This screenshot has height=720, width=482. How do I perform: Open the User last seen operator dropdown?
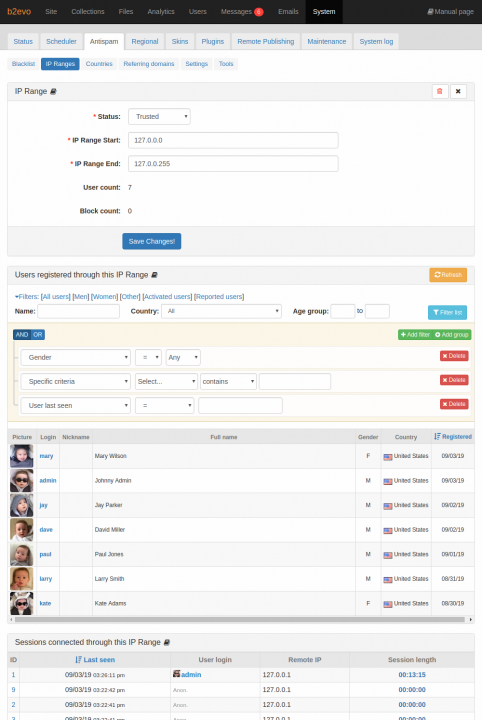(164, 405)
